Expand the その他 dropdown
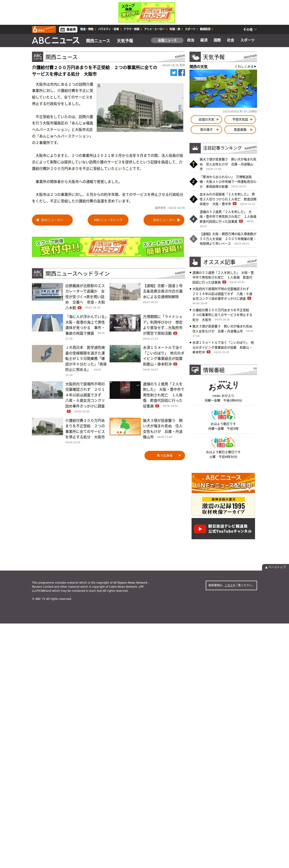Image resolution: width=289 pixels, height=868 pixels. pos(250,30)
